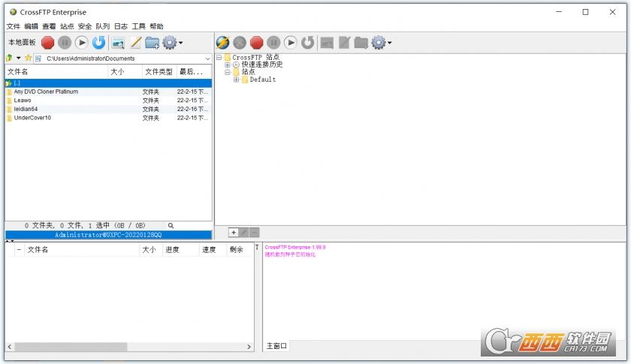Open the 编辑 menu

(x=31, y=26)
